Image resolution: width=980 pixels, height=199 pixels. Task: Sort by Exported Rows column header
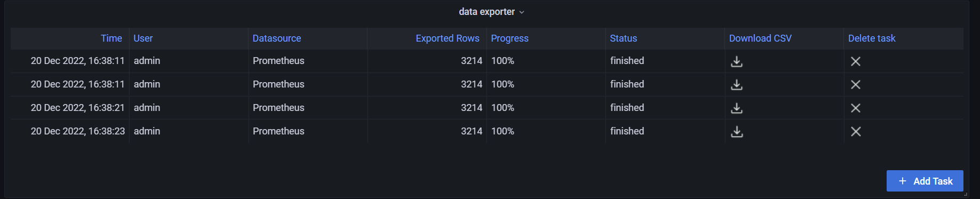pos(448,38)
